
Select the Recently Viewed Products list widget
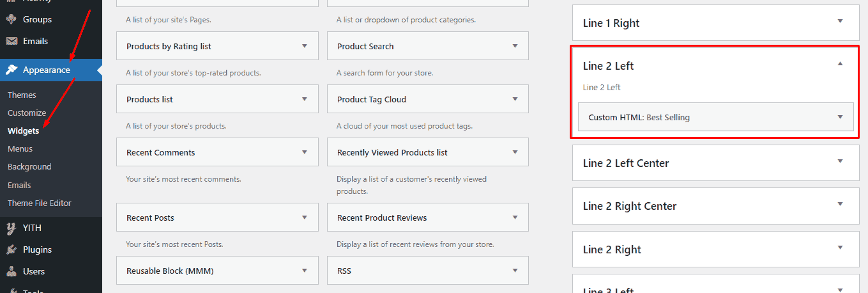point(392,152)
